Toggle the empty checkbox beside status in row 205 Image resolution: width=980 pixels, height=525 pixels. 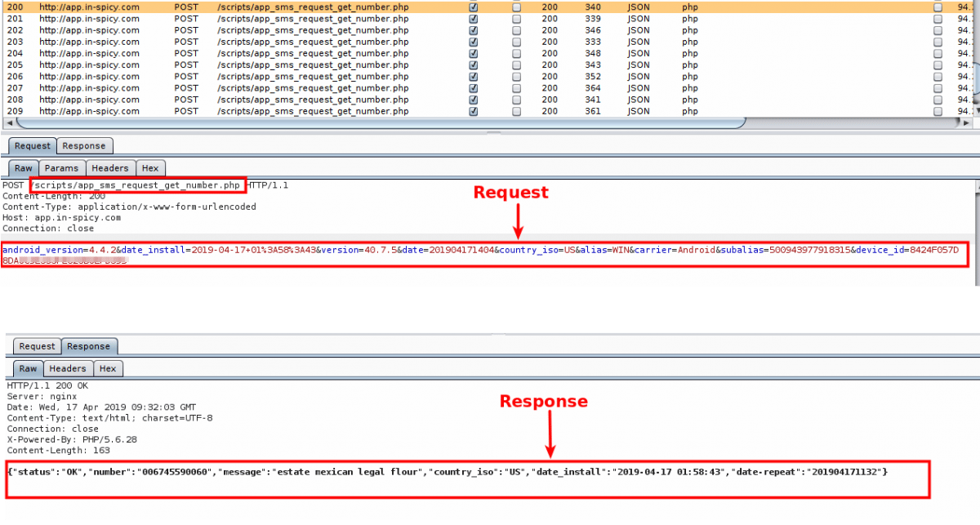point(515,65)
